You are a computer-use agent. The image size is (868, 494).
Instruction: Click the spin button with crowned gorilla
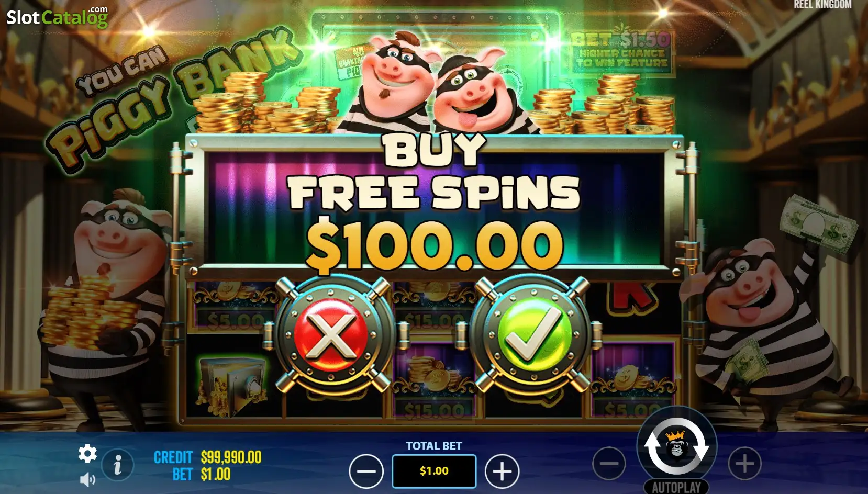click(x=676, y=446)
